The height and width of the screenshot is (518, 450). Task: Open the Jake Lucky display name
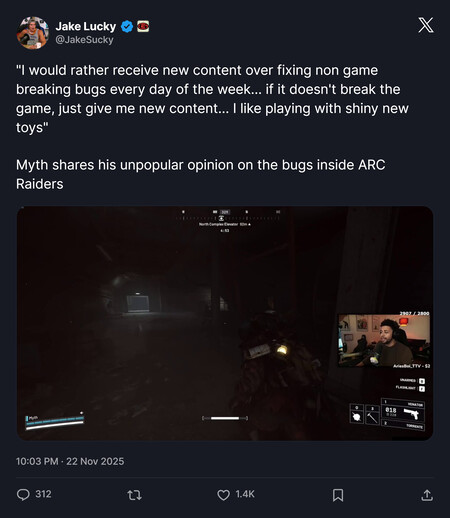tap(86, 26)
